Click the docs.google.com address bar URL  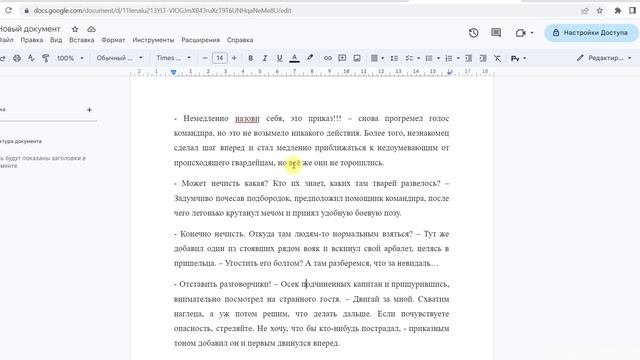[162, 11]
